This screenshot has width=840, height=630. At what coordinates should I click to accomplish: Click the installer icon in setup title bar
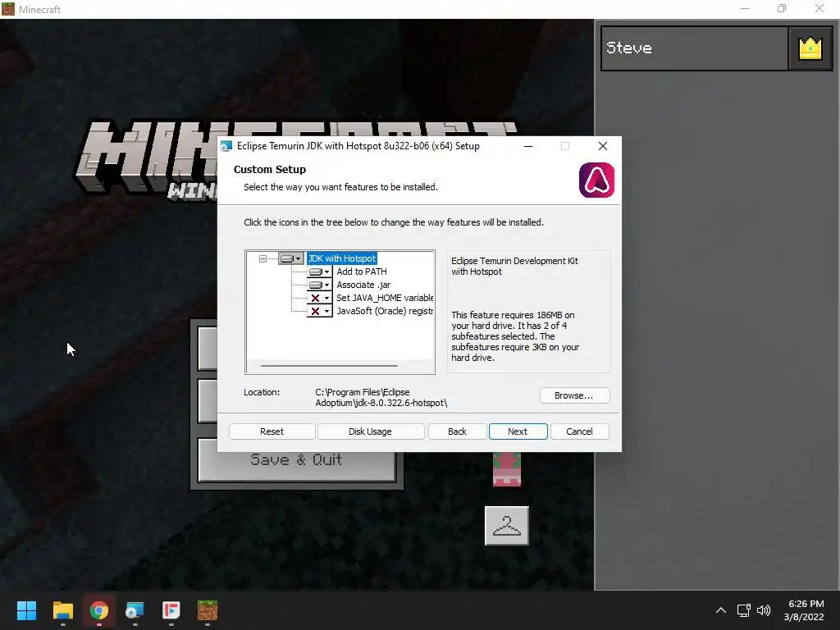pyautogui.click(x=226, y=146)
